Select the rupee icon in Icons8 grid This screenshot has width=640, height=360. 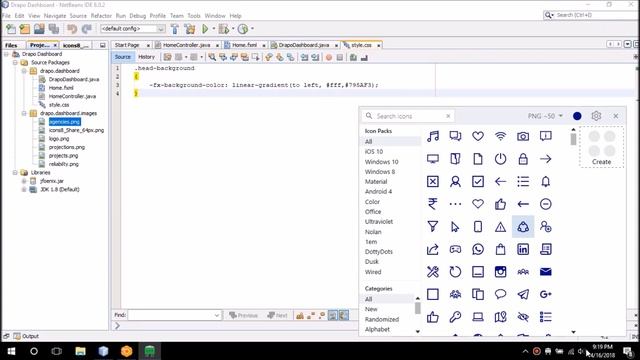pyautogui.click(x=433, y=204)
